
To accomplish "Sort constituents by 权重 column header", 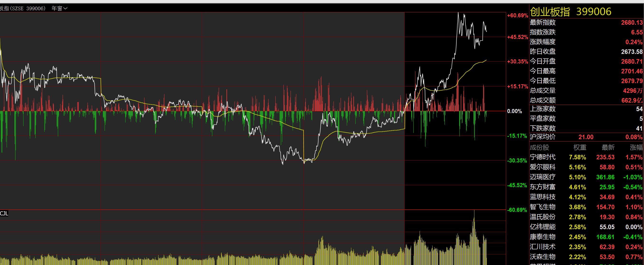I will (579, 148).
